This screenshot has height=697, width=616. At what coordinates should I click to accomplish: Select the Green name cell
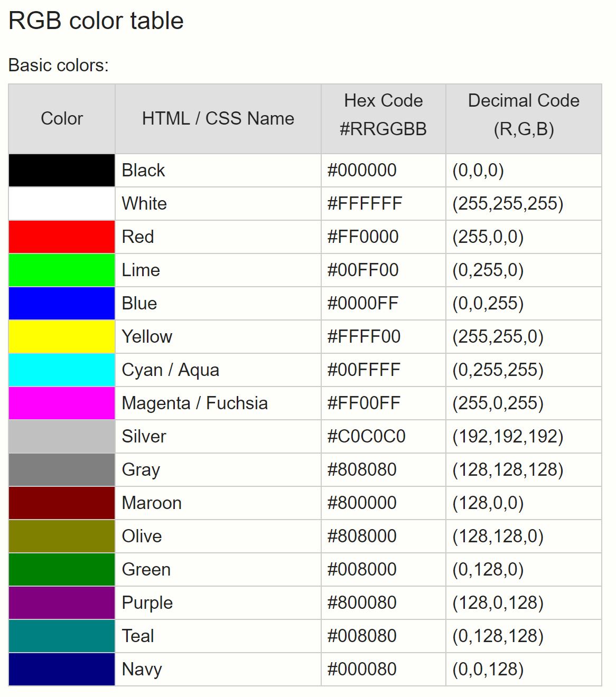click(x=218, y=570)
